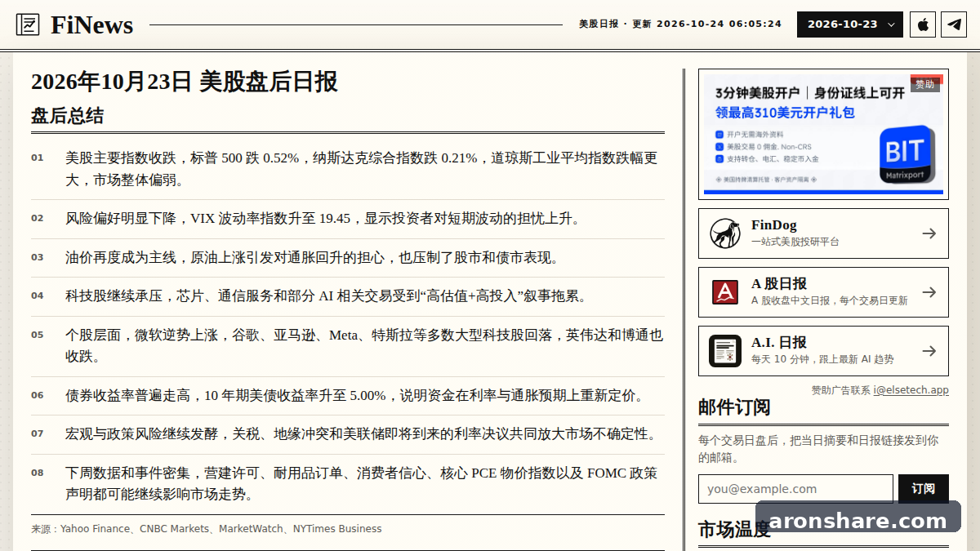The width and height of the screenshot is (980, 551).
Task: Click the arrow on A.I. 日报 card
Action: 929,351
